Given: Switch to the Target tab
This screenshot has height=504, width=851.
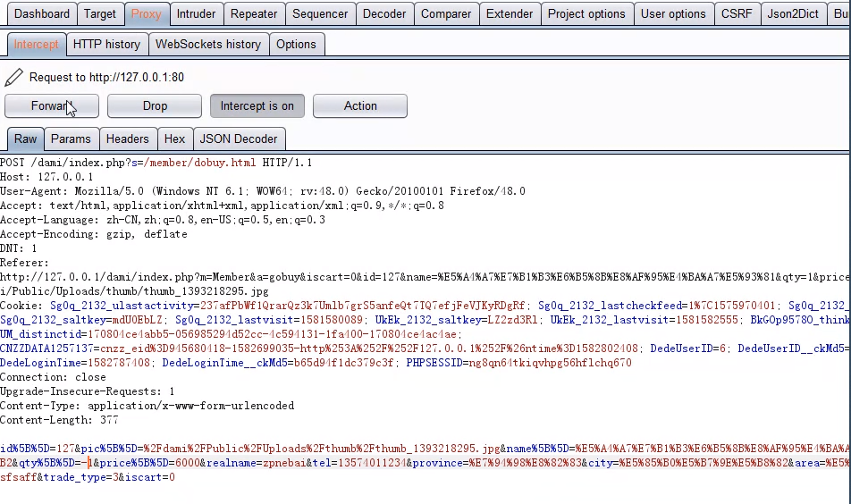Looking at the screenshot, I should 100,13.
